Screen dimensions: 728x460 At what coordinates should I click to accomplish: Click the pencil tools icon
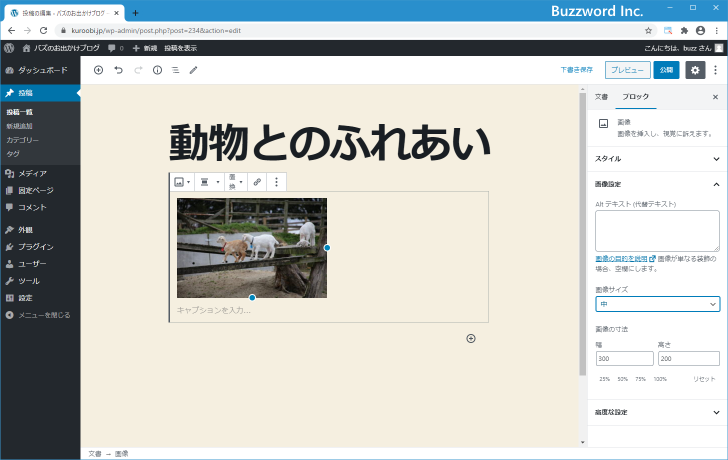pyautogui.click(x=194, y=70)
